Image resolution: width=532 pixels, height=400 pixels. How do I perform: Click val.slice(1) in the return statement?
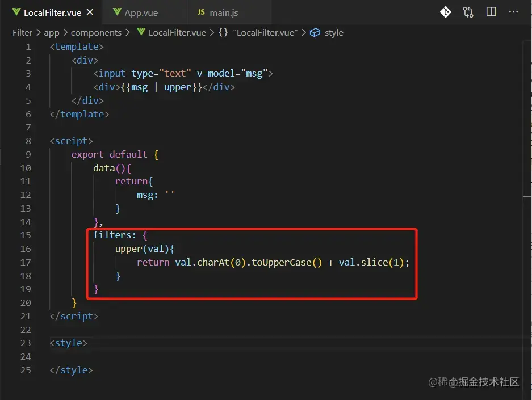pyautogui.click(x=371, y=262)
